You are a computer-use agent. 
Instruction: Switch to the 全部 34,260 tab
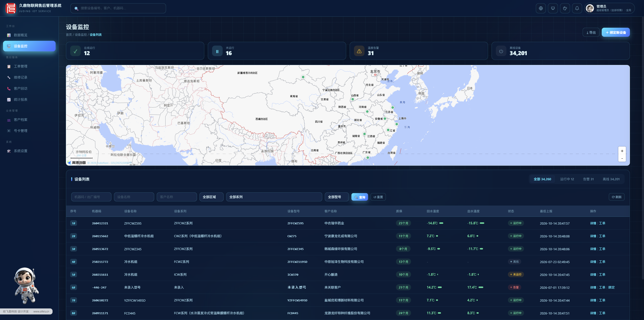pos(542,179)
